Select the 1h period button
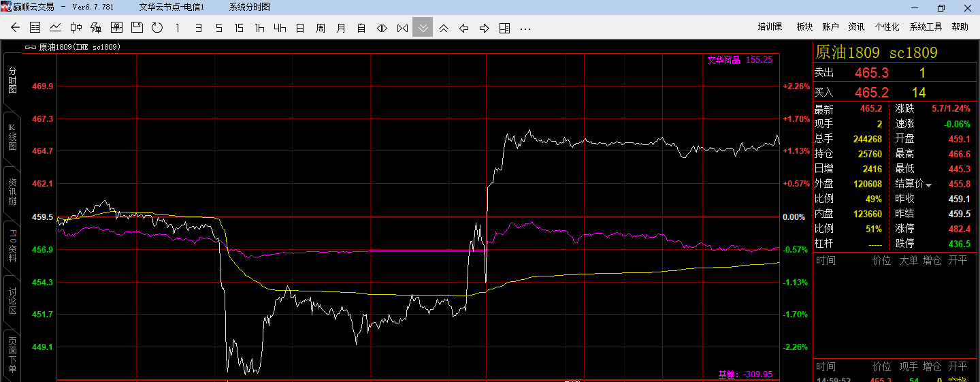 (259, 28)
